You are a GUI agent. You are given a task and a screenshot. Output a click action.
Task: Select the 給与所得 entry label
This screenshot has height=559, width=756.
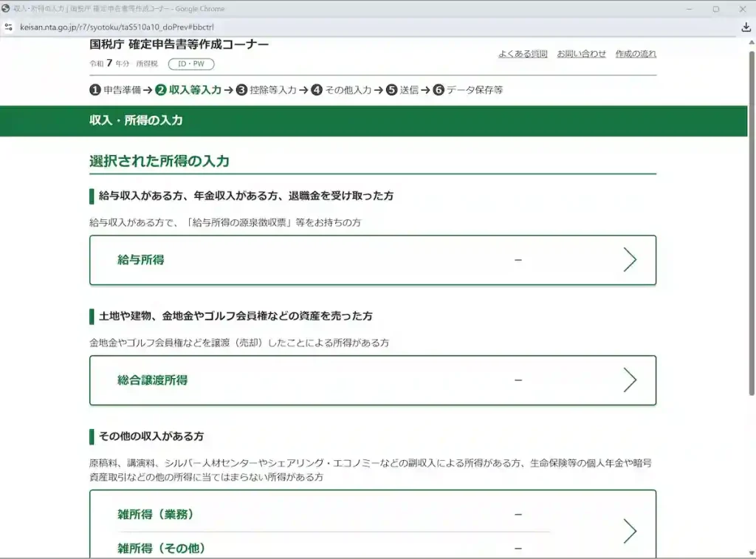(x=141, y=260)
